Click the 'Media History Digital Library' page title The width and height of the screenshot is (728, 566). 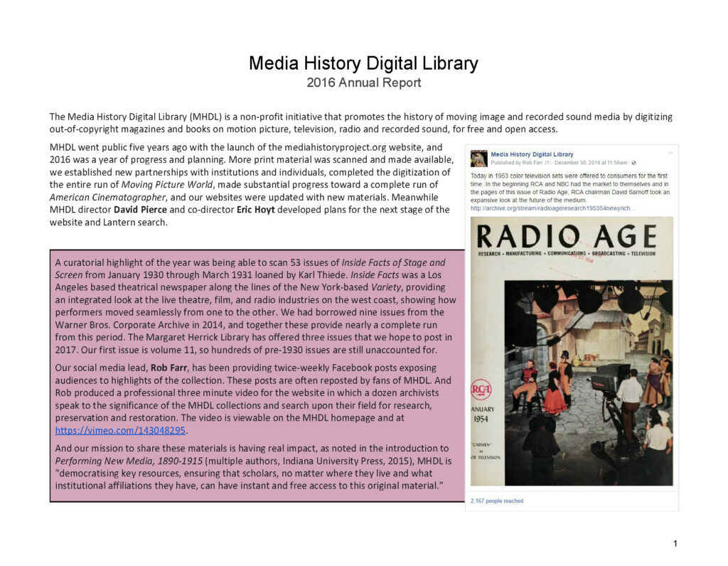[x=363, y=63]
